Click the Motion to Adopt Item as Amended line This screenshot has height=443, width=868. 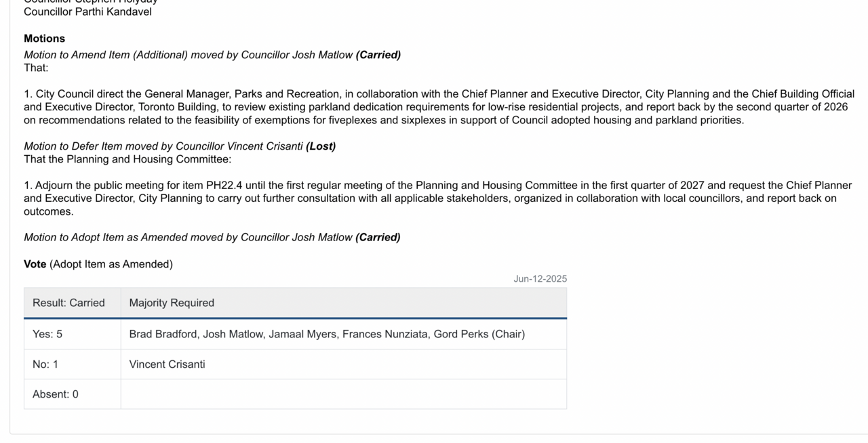(x=212, y=238)
